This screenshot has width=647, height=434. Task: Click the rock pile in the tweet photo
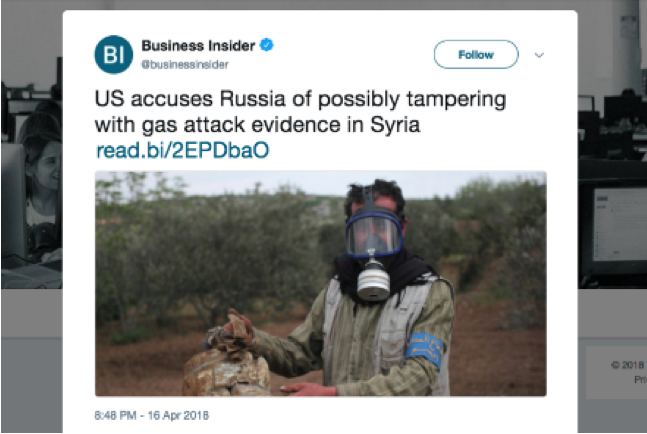pyautogui.click(x=227, y=363)
